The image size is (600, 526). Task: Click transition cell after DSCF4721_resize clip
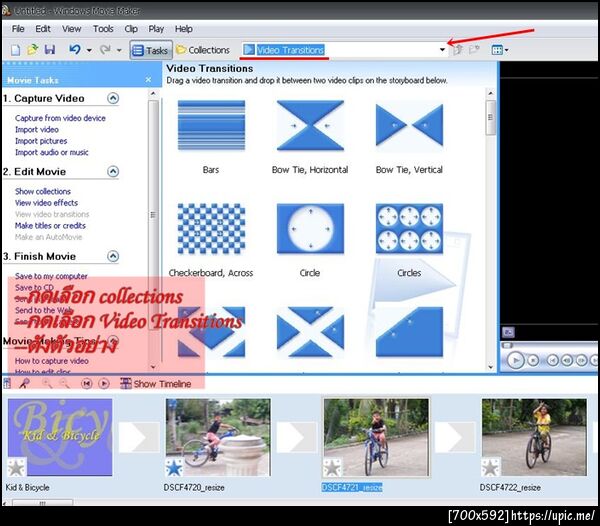[x=455, y=437]
